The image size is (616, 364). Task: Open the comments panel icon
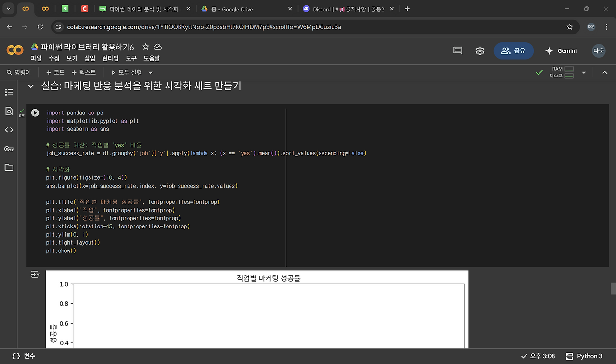[457, 50]
